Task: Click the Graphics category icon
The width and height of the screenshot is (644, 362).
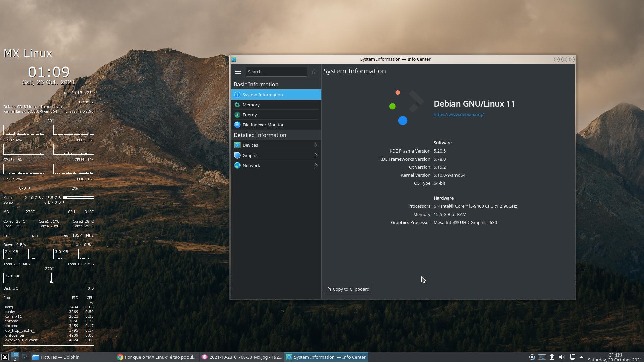Action: coord(237,155)
